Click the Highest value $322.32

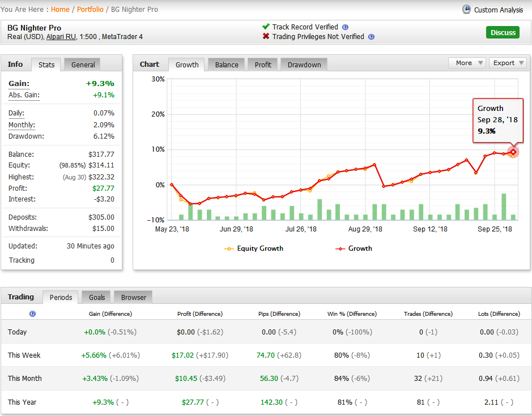[x=101, y=177]
